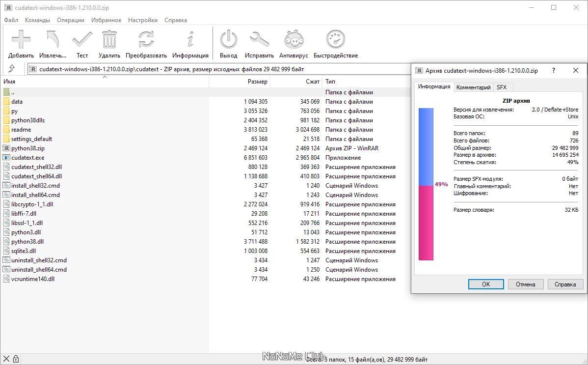This screenshot has height=365, width=588.
Task: Select the parent directory '..' entry
Action: pyautogui.click(x=12, y=92)
